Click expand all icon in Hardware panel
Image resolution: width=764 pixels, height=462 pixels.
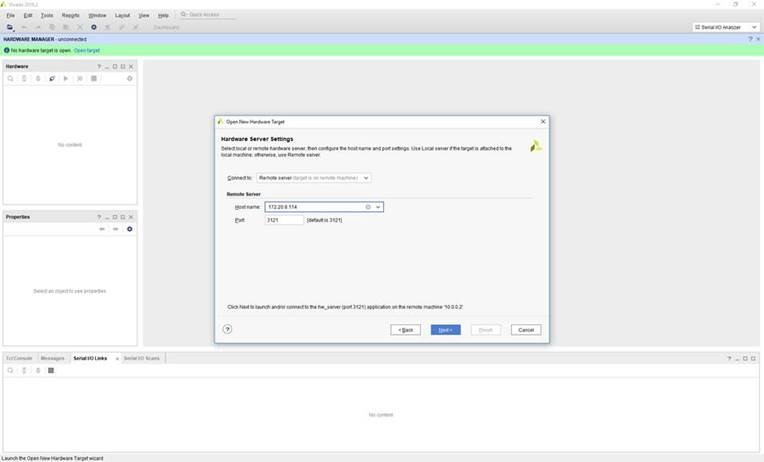tap(38, 78)
